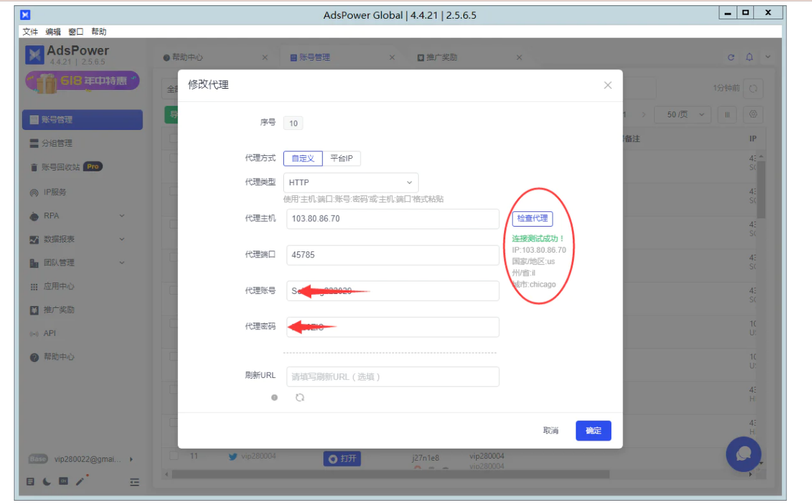The image size is (812, 504).
Task: Click the 618 年中特惠 promo banner
Action: point(82,81)
